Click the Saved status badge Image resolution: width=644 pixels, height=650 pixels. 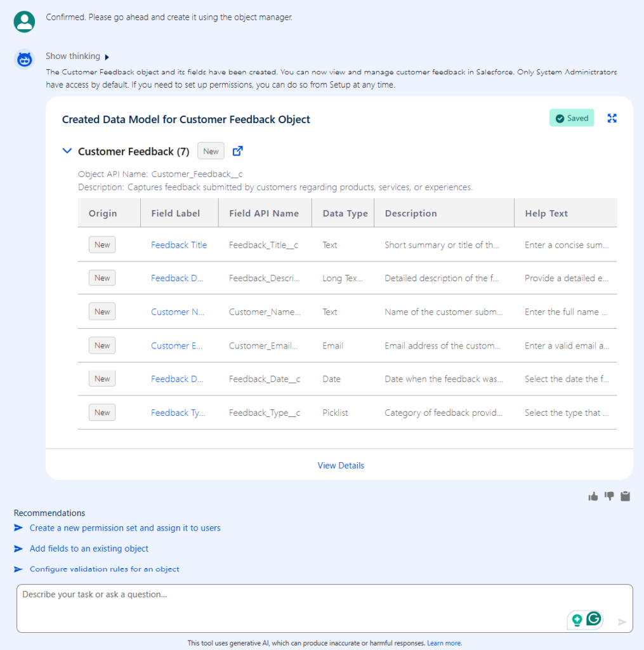coord(572,118)
